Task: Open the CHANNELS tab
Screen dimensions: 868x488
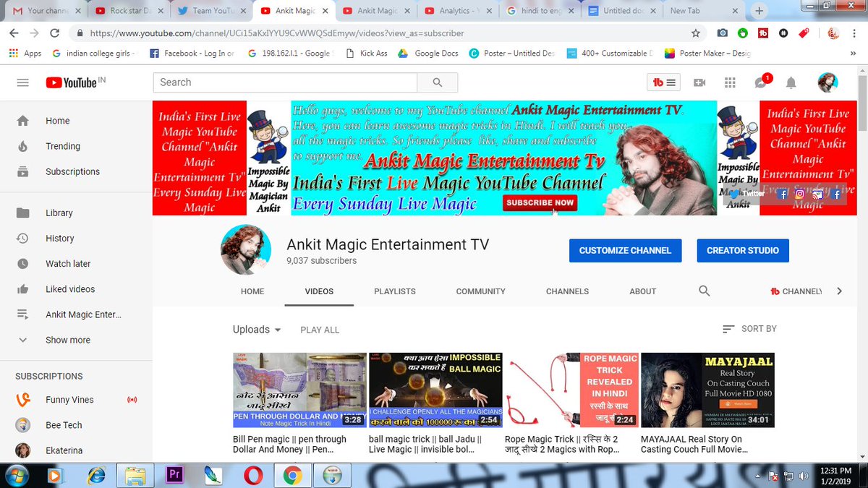Action: click(x=567, y=291)
